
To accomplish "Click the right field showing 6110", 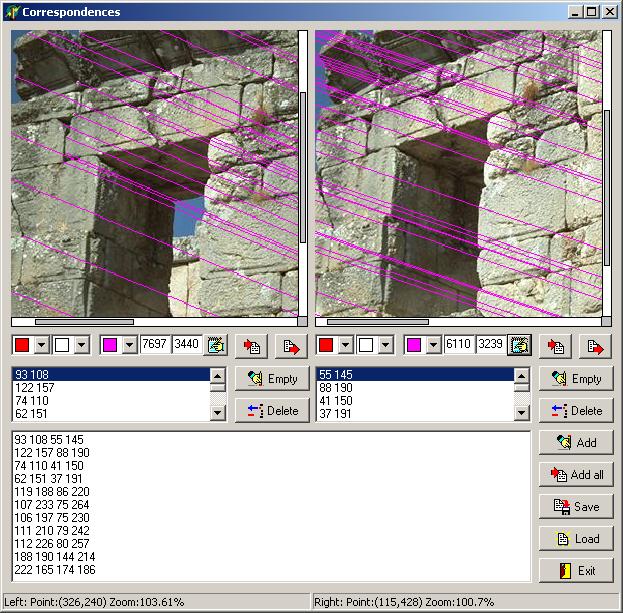I will (459, 344).
